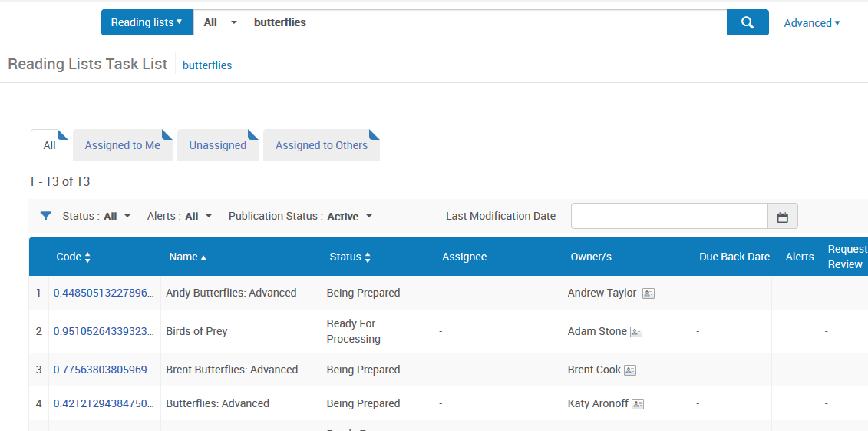Open the Assigned to Others tab
This screenshot has width=868, height=431.
click(x=321, y=145)
